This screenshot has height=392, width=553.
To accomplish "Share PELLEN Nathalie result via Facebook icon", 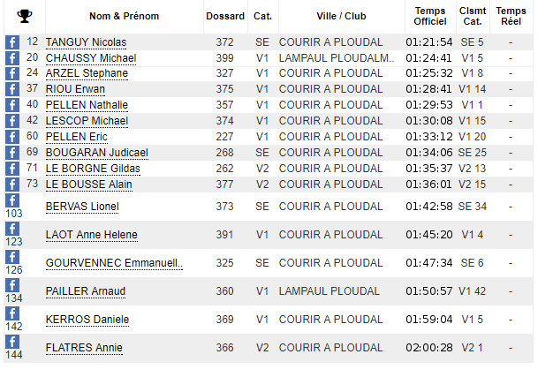I will (12, 105).
